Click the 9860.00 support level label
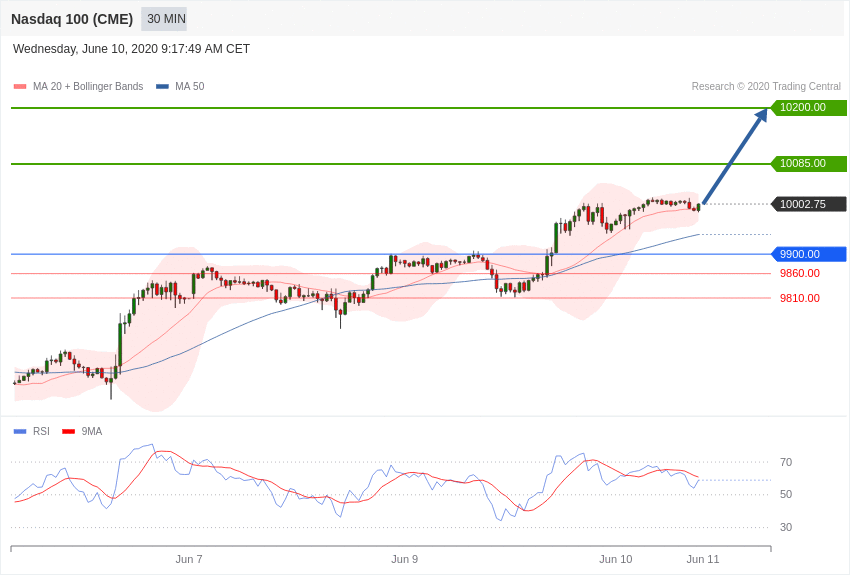The image size is (850, 576). [799, 273]
